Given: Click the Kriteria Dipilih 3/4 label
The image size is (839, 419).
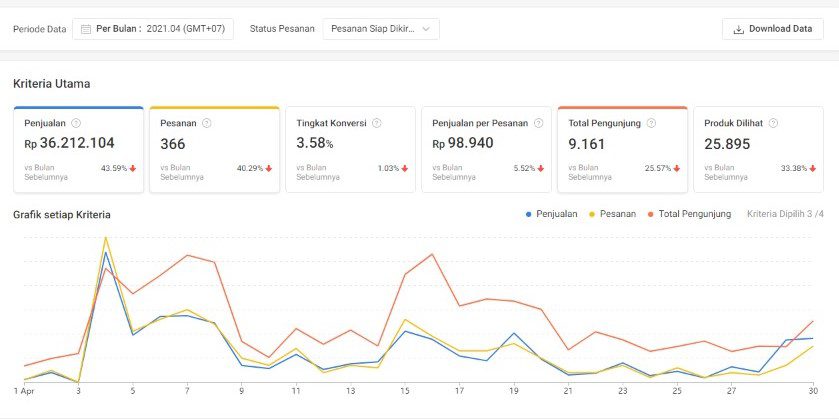Looking at the screenshot, I should pyautogui.click(x=785, y=214).
